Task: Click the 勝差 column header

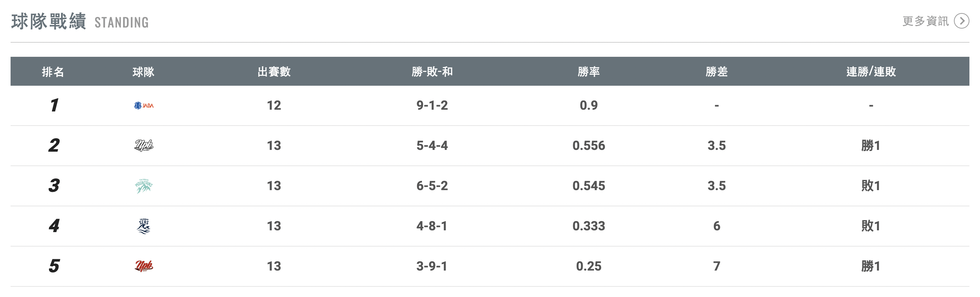Action: 716,72
